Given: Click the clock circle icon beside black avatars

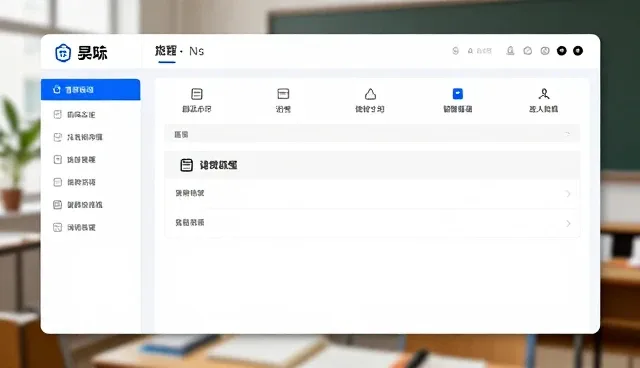Looking at the screenshot, I should (545, 51).
